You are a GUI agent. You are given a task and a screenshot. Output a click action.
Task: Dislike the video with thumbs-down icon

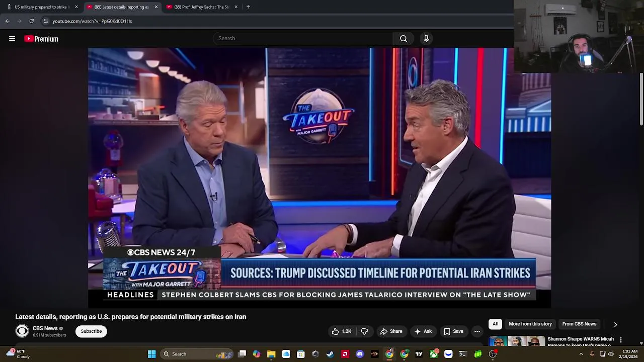point(364,331)
